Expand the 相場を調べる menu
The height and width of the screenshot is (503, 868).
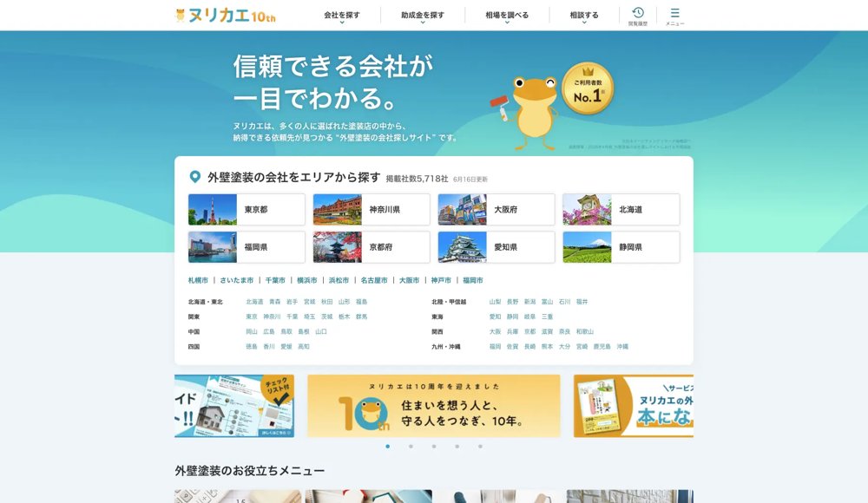[x=507, y=16]
